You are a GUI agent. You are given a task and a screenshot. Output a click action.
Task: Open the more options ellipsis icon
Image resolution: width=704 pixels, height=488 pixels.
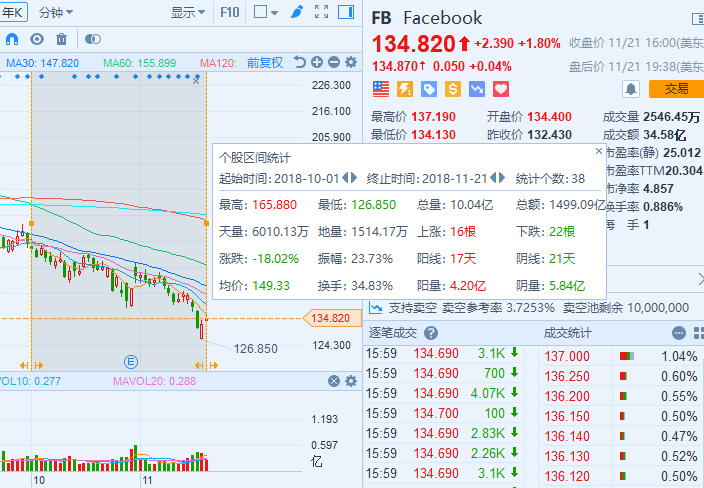point(679,333)
